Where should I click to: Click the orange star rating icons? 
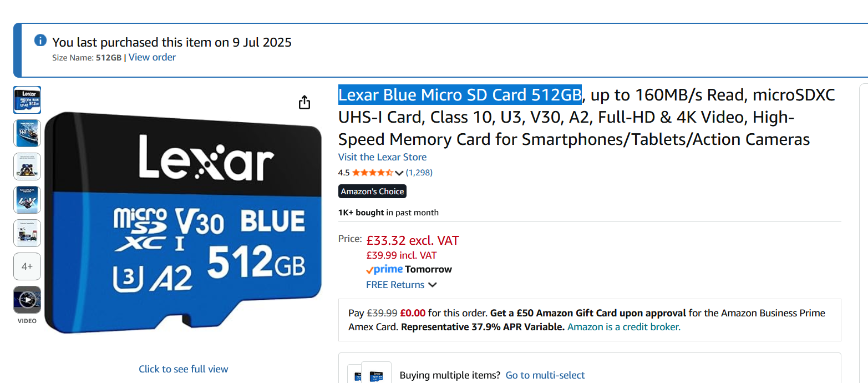[x=373, y=173]
